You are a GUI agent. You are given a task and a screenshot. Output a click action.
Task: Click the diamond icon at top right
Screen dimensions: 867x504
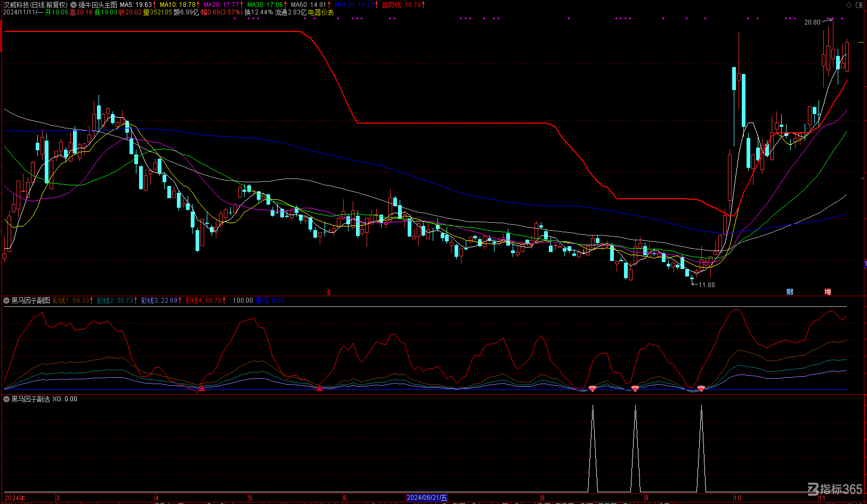pos(849,5)
